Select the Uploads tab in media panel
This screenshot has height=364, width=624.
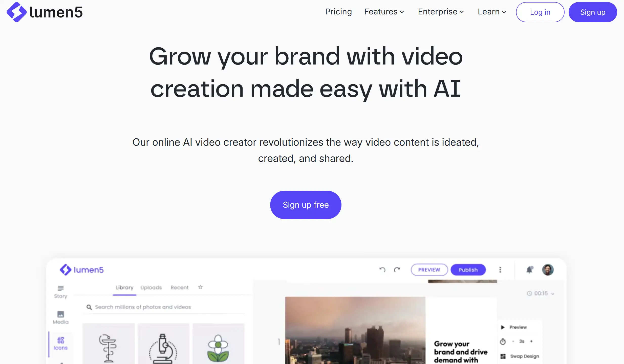pyautogui.click(x=151, y=287)
